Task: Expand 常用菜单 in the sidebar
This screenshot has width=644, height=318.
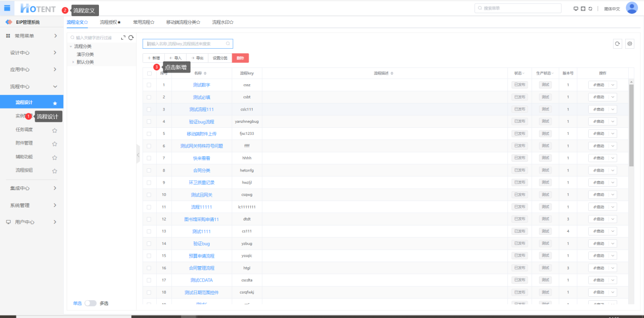Action: 31,36
